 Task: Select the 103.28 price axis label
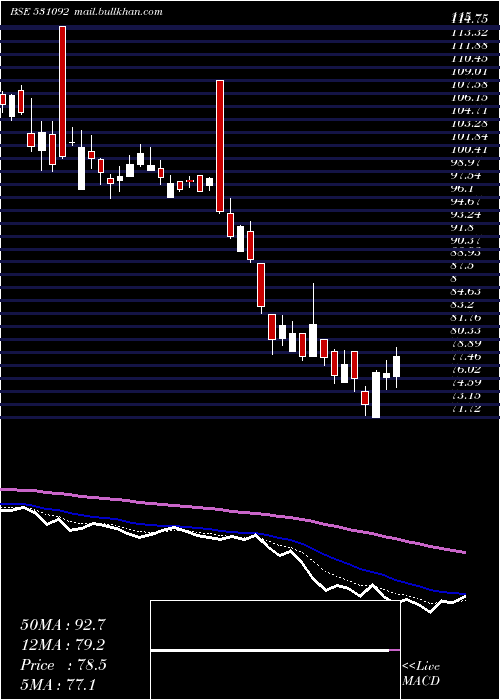467,123
